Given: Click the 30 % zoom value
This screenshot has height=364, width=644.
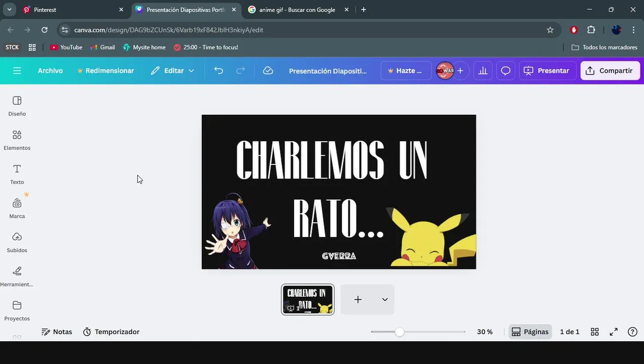Looking at the screenshot, I should click(484, 332).
